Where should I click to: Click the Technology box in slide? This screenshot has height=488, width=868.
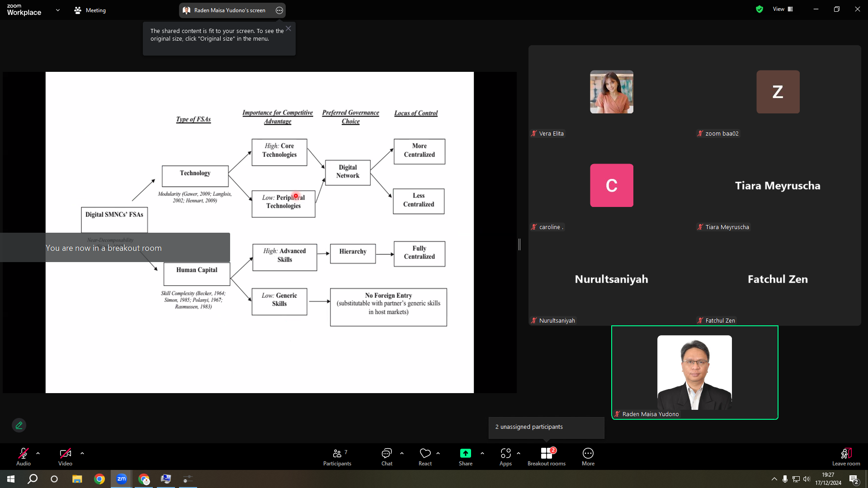(195, 176)
